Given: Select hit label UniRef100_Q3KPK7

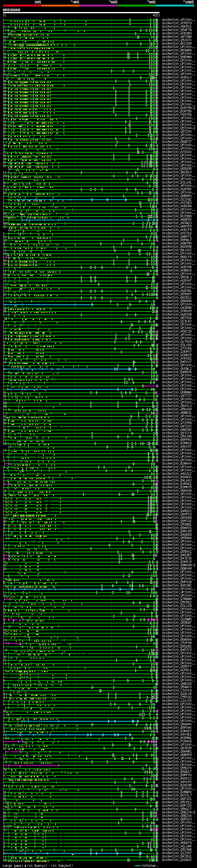Looking at the screenshot, I should [177, 351].
